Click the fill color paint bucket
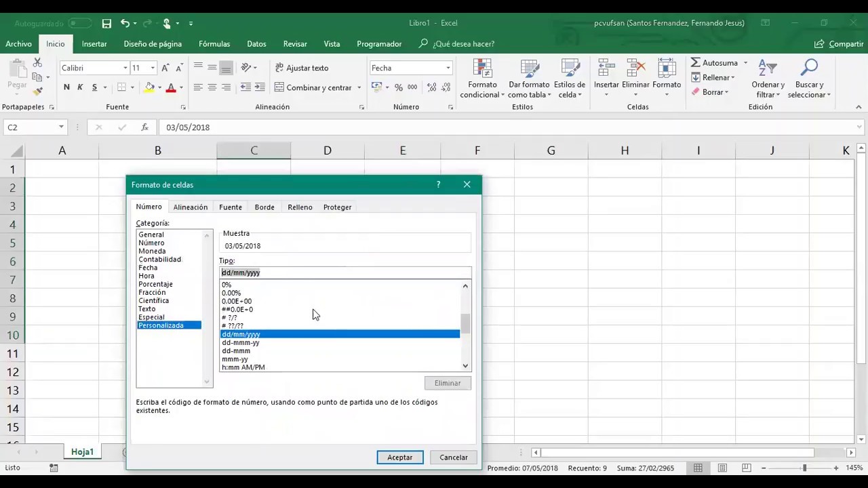The height and width of the screenshot is (488, 868). (149, 87)
